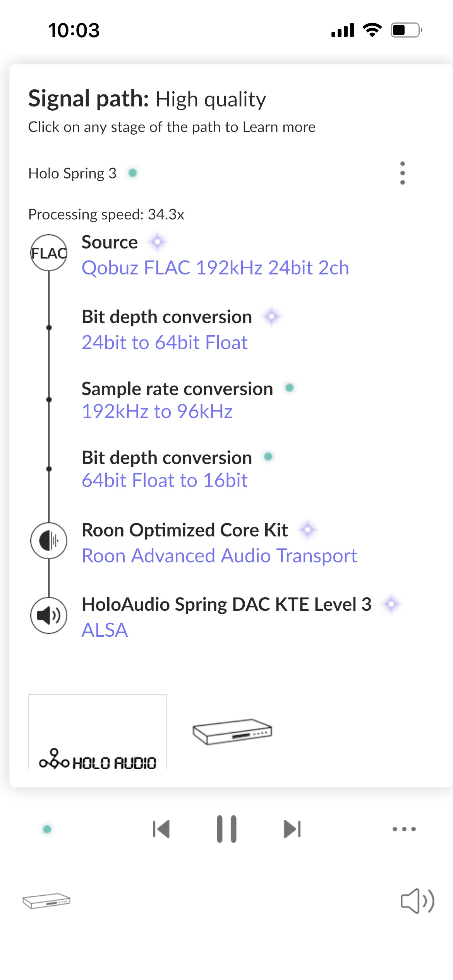The image size is (453, 980).
Task: Open the horizontal more options menu
Action: click(x=404, y=829)
